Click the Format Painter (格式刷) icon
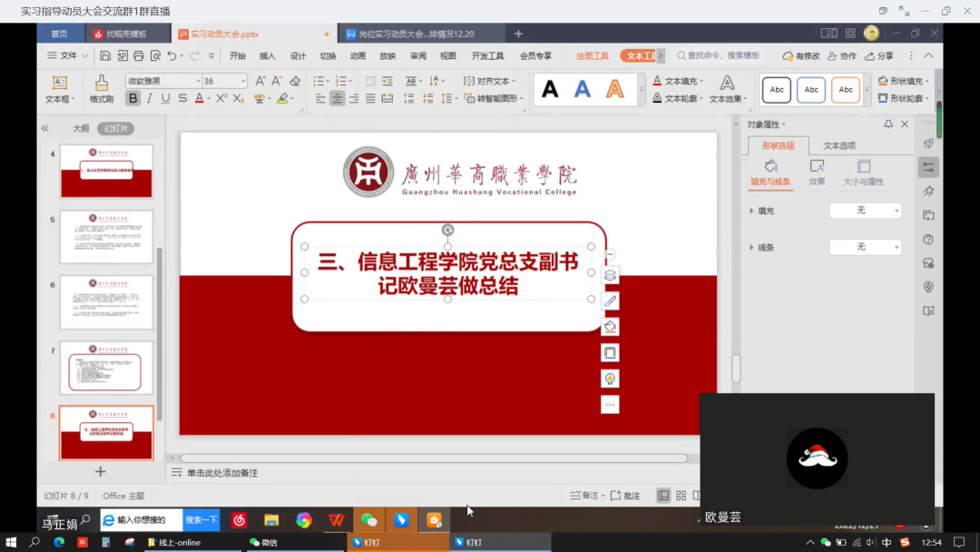The height and width of the screenshot is (552, 980). (x=102, y=88)
